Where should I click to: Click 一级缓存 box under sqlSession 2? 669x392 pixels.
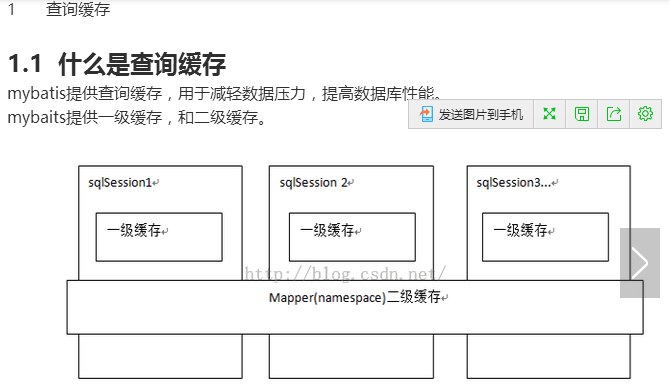[x=352, y=237]
